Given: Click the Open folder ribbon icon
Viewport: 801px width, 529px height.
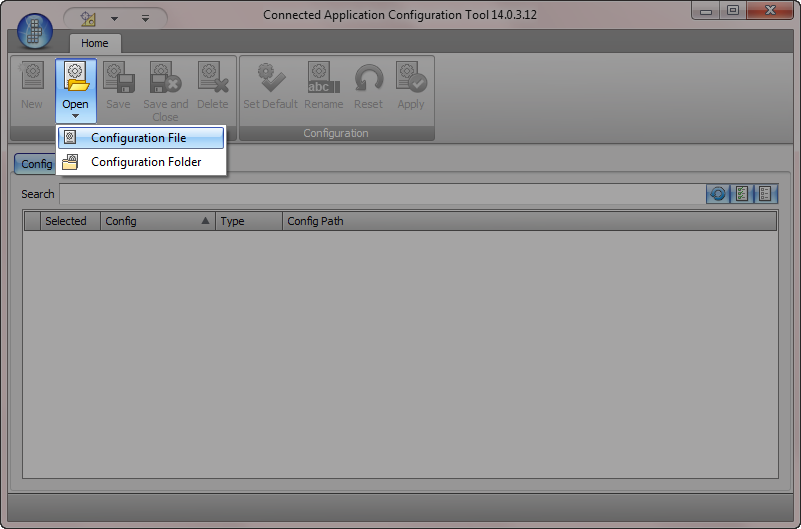Looking at the screenshot, I should pos(76,78).
